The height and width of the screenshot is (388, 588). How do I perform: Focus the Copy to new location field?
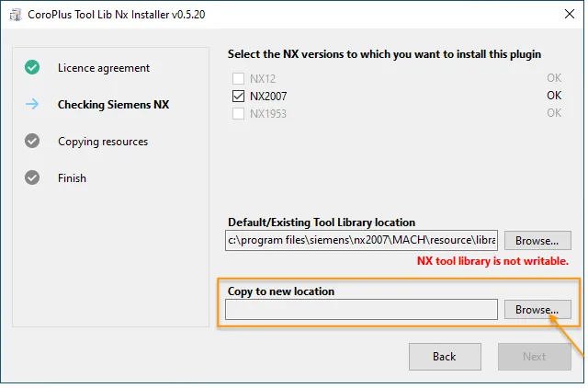click(x=361, y=310)
